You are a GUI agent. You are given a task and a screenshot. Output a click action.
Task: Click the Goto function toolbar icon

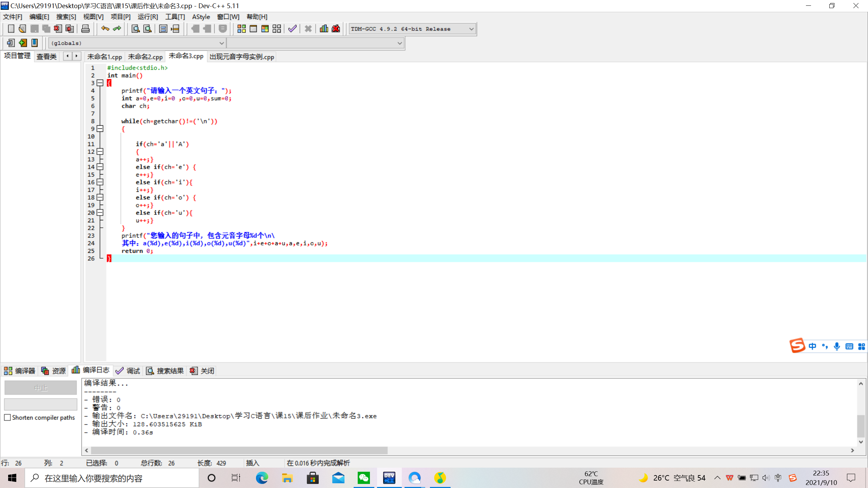click(163, 29)
